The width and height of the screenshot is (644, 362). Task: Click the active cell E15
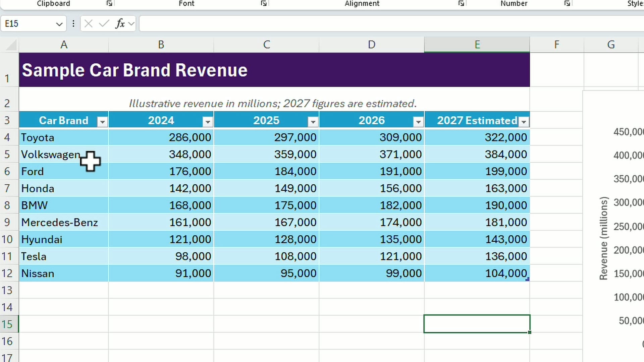pyautogui.click(x=477, y=324)
